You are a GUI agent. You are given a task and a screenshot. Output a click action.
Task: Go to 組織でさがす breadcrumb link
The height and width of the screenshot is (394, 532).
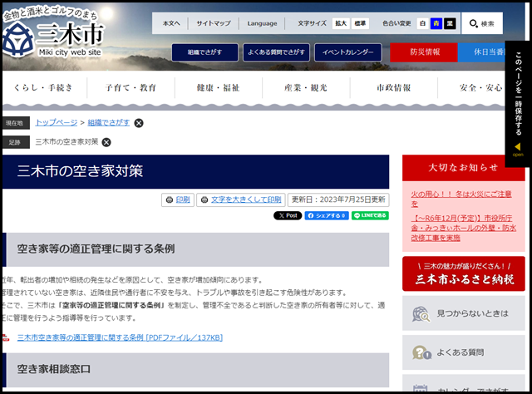109,122
